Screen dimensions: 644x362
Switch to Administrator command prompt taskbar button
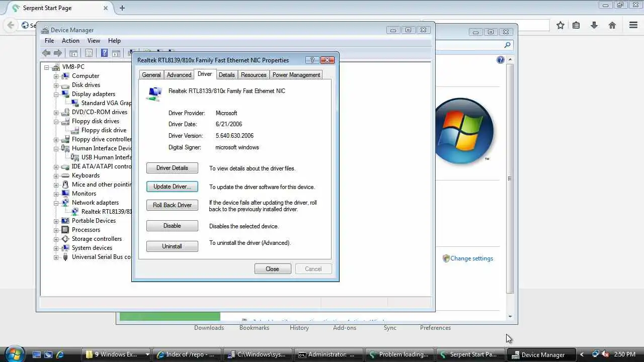[x=329, y=354]
